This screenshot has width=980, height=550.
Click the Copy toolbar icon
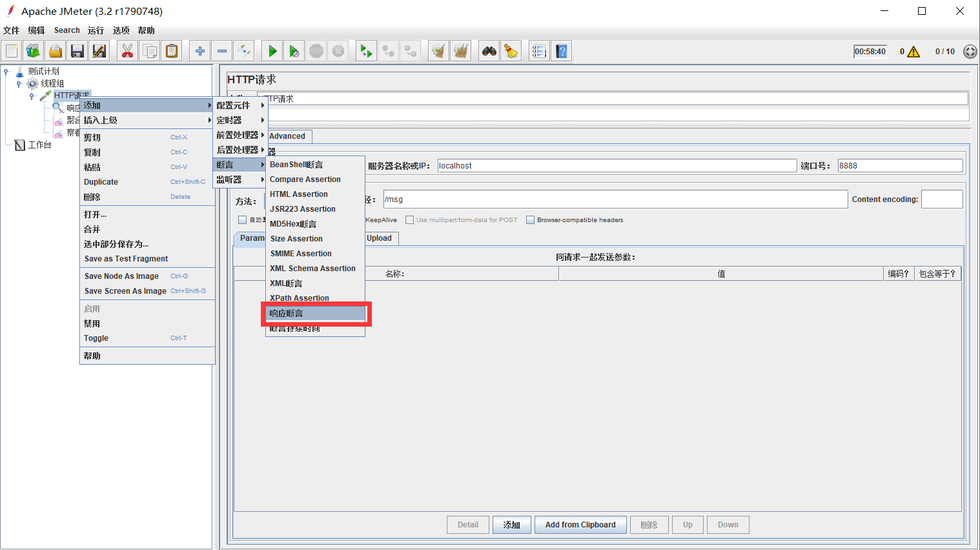(x=150, y=51)
